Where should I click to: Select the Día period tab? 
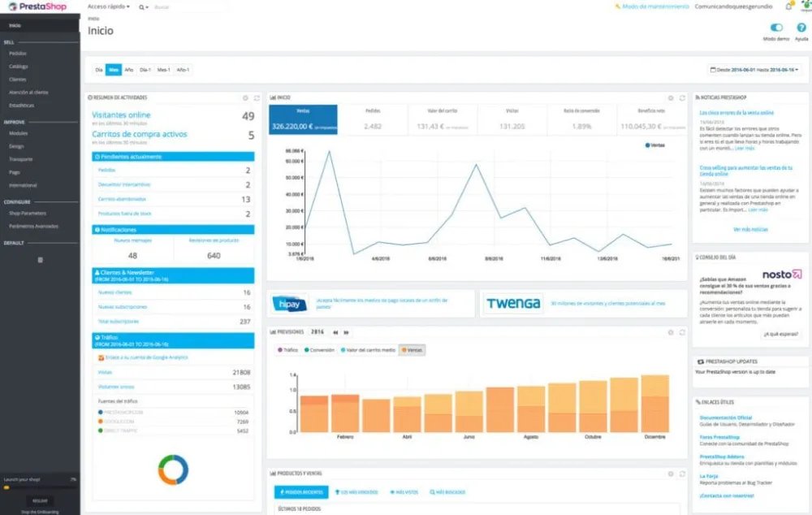[99, 69]
